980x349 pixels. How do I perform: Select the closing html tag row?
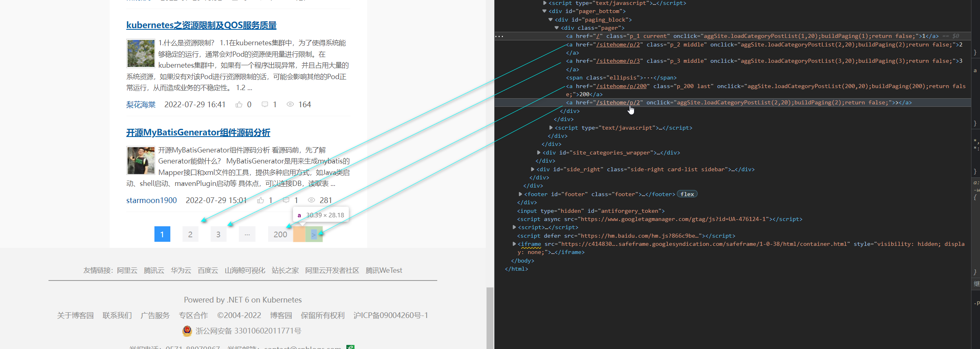(516, 269)
